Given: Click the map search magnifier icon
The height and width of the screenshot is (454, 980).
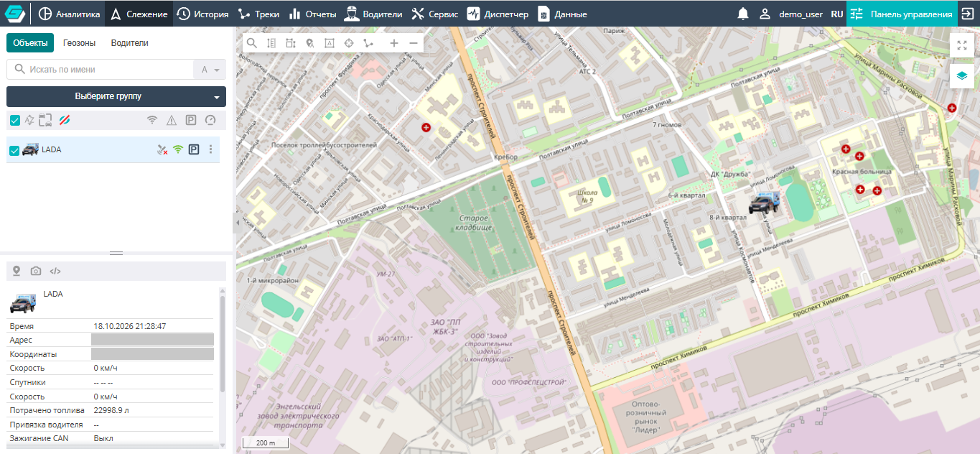Looking at the screenshot, I should 252,43.
